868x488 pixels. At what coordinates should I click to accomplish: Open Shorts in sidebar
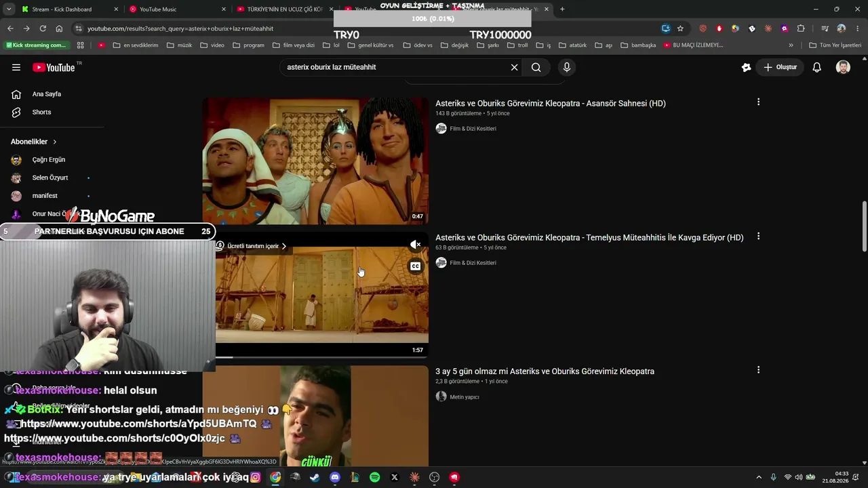point(41,113)
